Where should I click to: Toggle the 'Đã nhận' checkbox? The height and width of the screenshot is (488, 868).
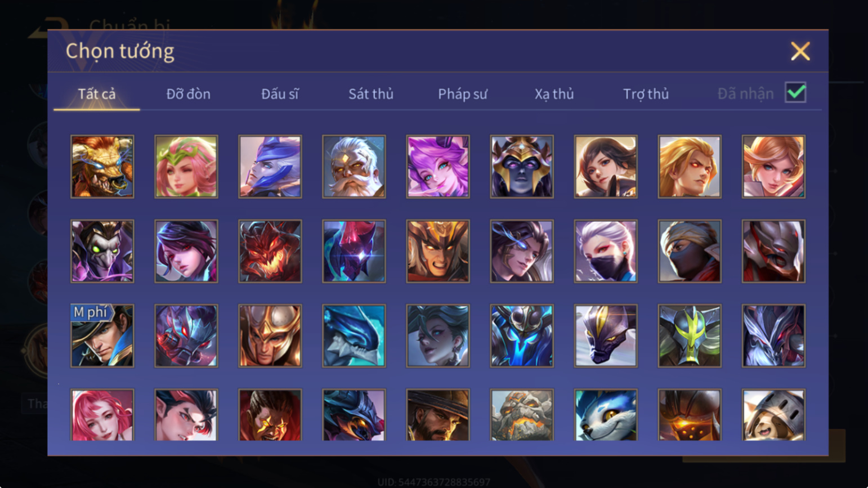(x=795, y=92)
